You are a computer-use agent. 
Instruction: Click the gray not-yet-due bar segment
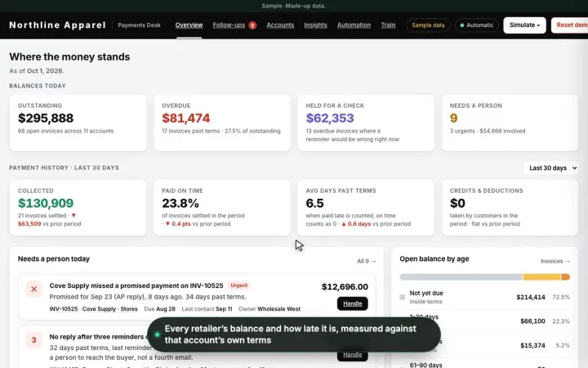[461, 277]
